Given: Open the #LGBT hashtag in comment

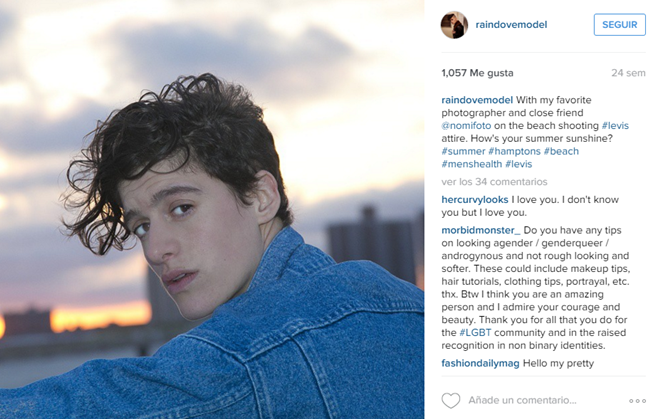Looking at the screenshot, I should tap(475, 333).
